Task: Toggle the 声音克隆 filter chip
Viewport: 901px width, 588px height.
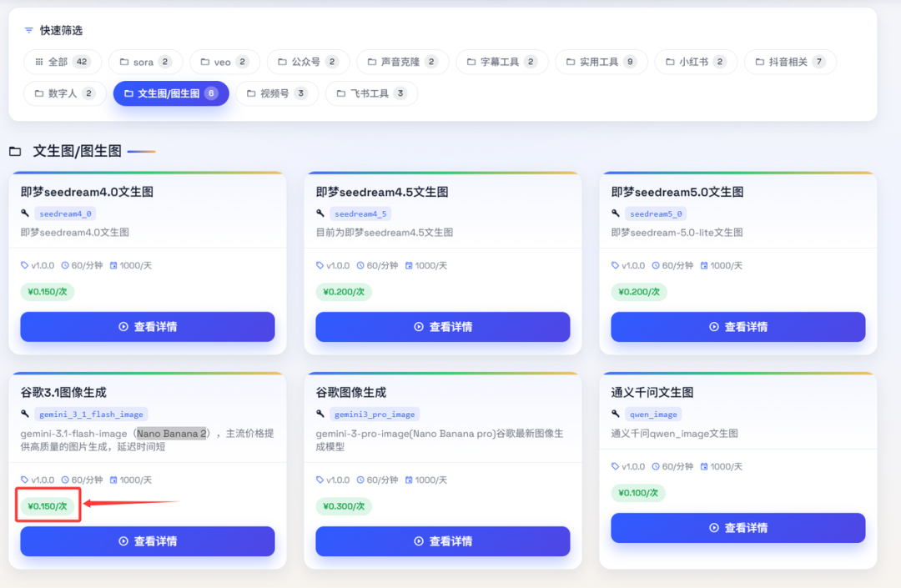Action: [403, 62]
